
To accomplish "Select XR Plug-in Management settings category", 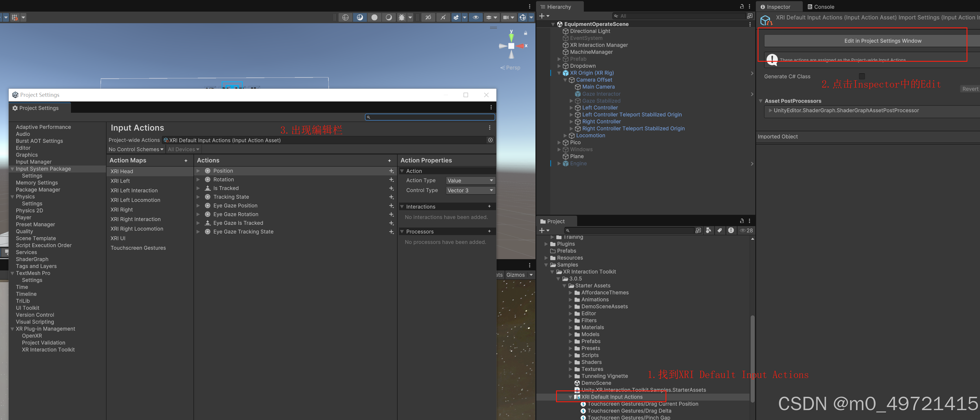I will tap(45, 329).
